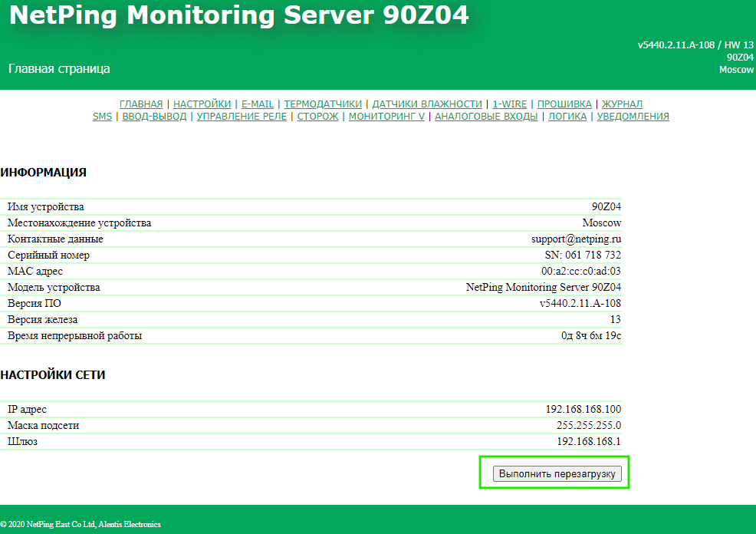Click the MAC address 00:a2:cc:c0:ad:03
Screen dimensions: 756x534
[580, 272]
